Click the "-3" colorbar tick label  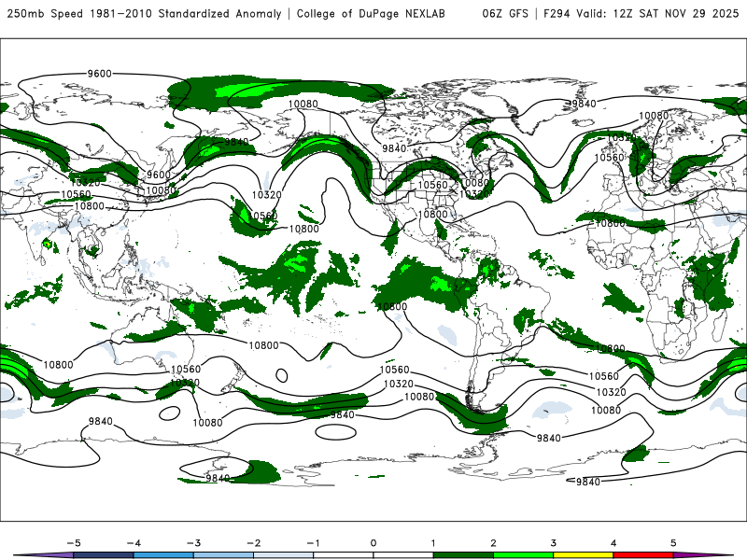tap(193, 543)
